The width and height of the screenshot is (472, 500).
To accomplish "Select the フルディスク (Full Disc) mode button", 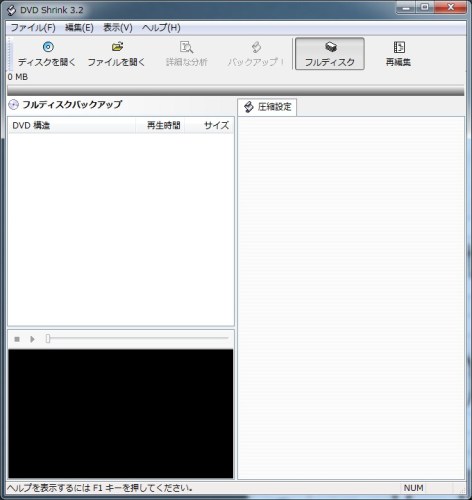I will coord(330,54).
